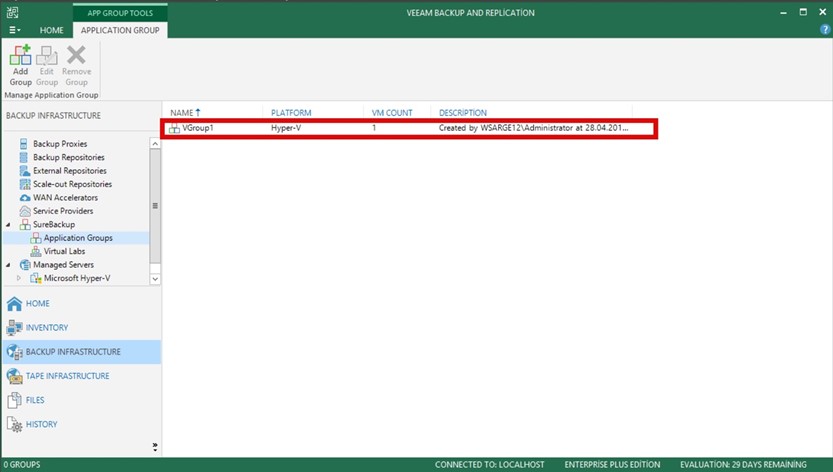
Task: Click the INVENTORY computers icon
Action: [14, 327]
